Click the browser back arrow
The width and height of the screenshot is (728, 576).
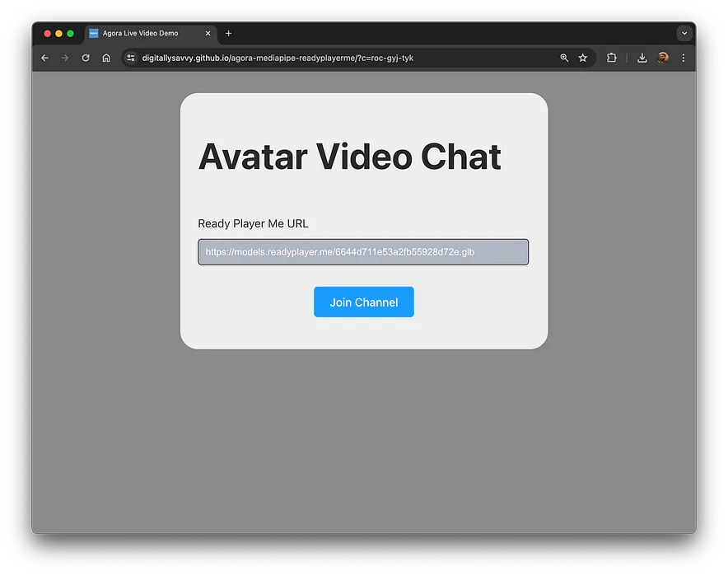click(44, 58)
